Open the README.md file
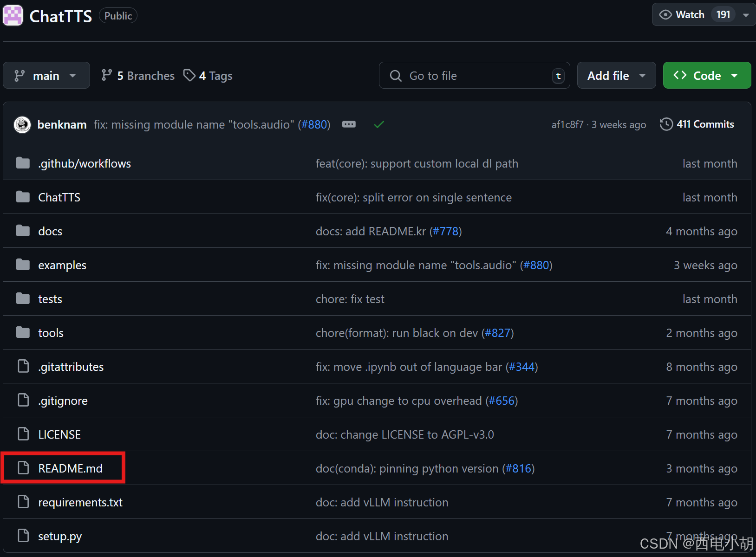 (71, 468)
